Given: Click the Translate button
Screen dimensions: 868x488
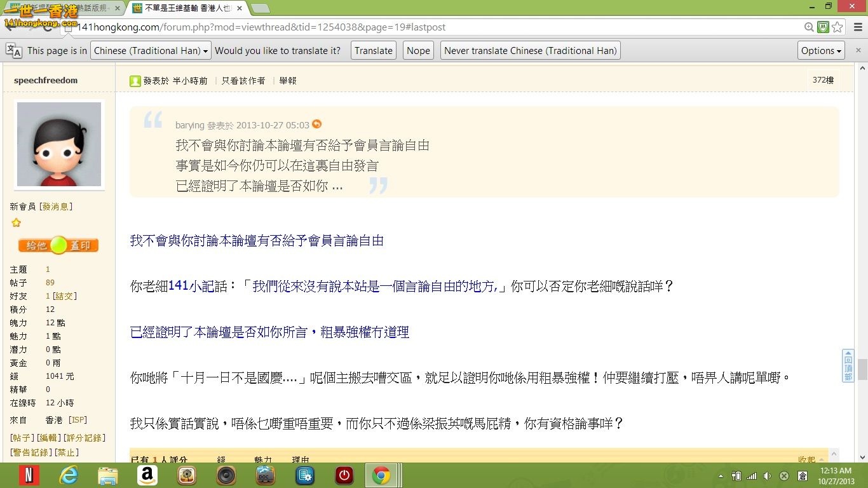Looking at the screenshot, I should click(373, 51).
